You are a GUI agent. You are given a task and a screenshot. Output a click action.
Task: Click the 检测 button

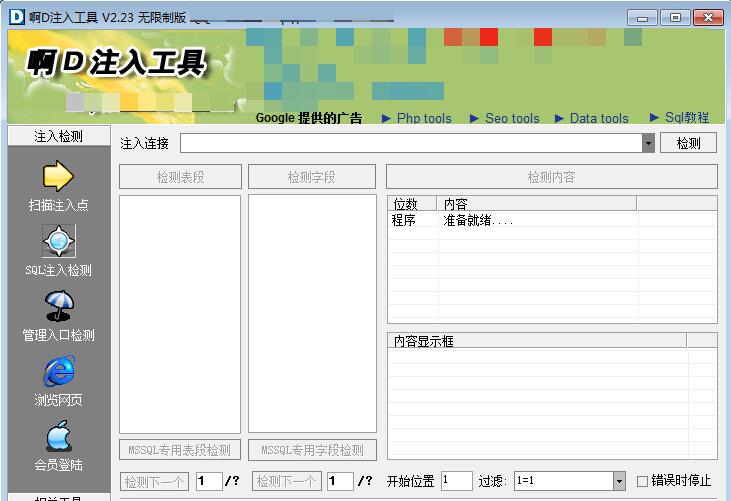click(688, 143)
